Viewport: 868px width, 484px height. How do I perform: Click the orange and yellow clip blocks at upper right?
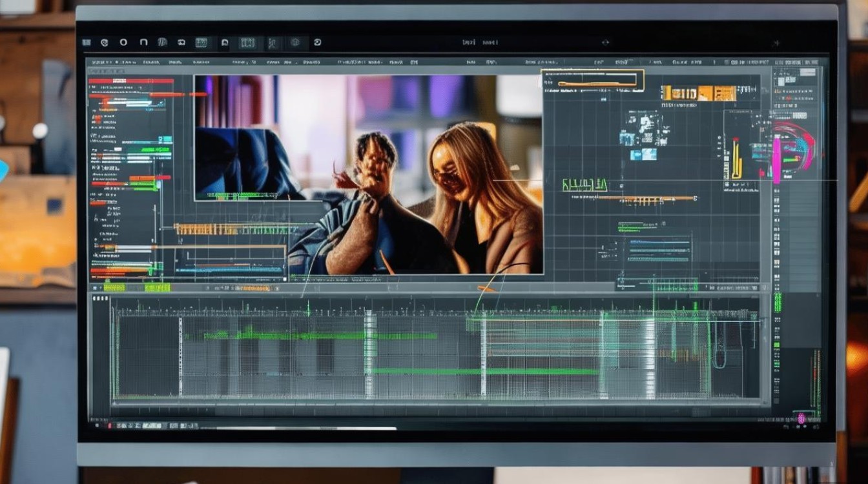point(699,93)
